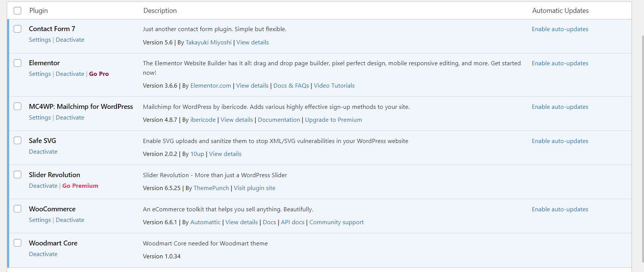Screen dimensions: 644x272
Task: Select the MC4WP Mailchimp checkbox
Action: point(17,106)
